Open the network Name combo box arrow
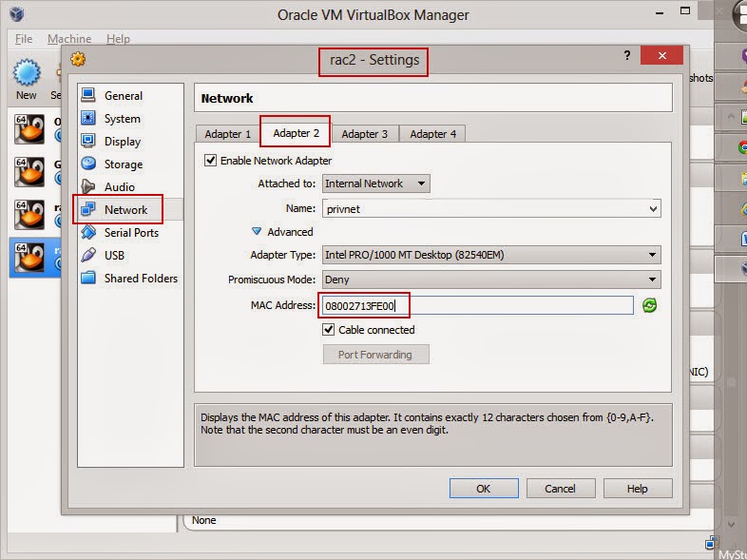The height and width of the screenshot is (560, 747). coord(653,209)
